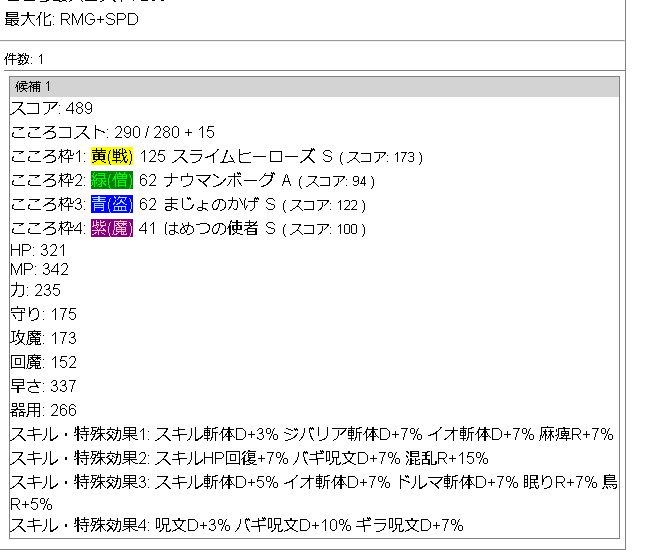Click the yellow 黄(戦) color tag
Screen dimensions: 645x554
tap(112, 156)
